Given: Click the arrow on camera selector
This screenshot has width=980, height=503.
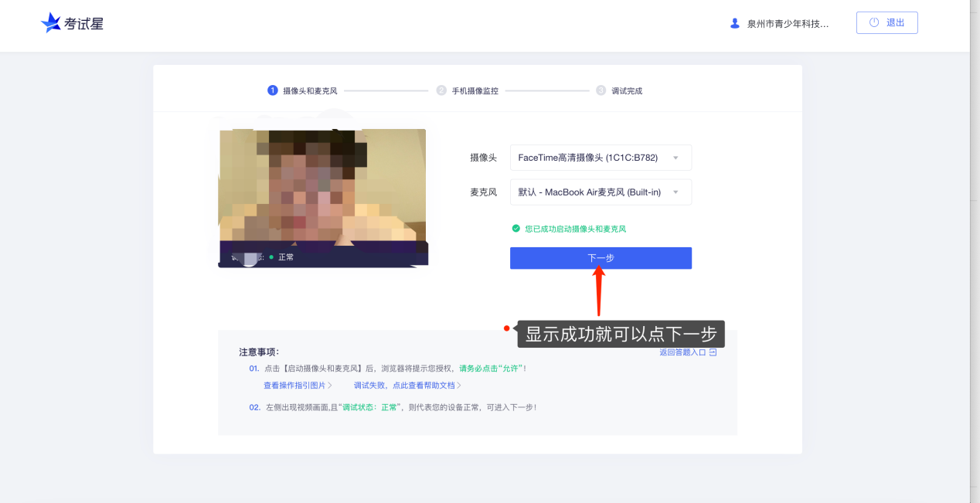Looking at the screenshot, I should pos(675,158).
